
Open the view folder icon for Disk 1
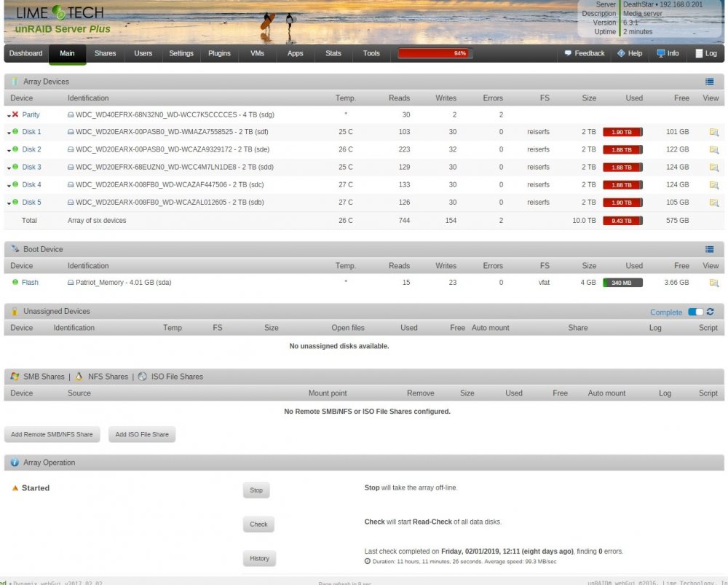coord(713,132)
